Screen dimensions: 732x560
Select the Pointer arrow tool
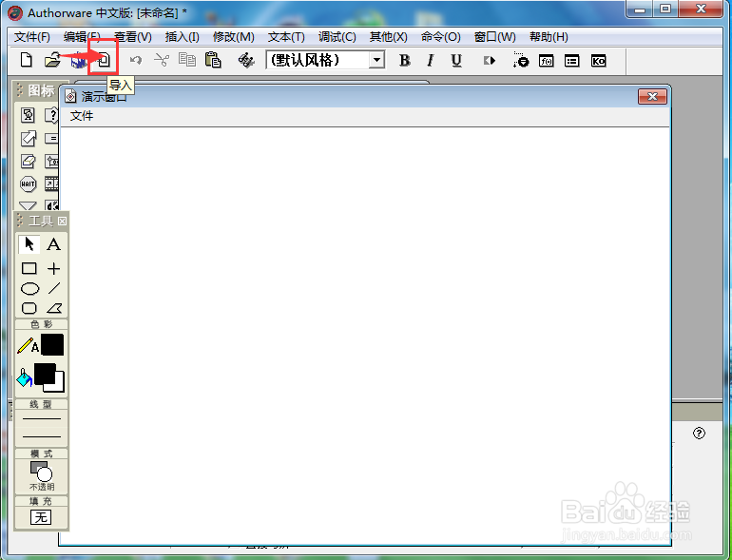(29, 244)
